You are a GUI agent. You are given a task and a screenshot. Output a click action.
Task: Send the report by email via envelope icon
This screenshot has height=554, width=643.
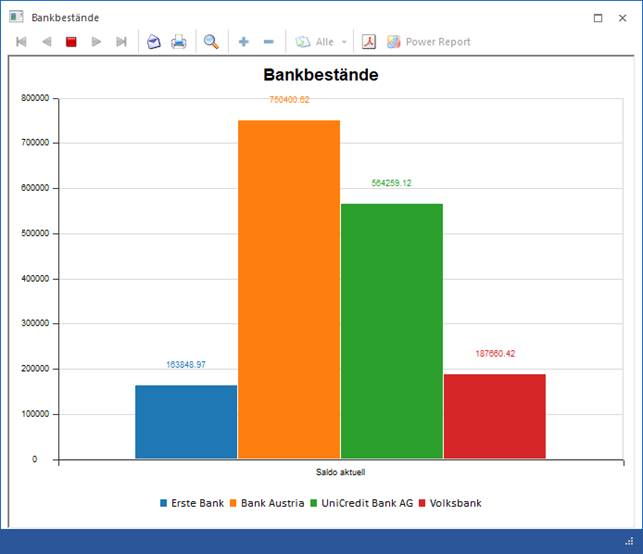pyautogui.click(x=154, y=42)
